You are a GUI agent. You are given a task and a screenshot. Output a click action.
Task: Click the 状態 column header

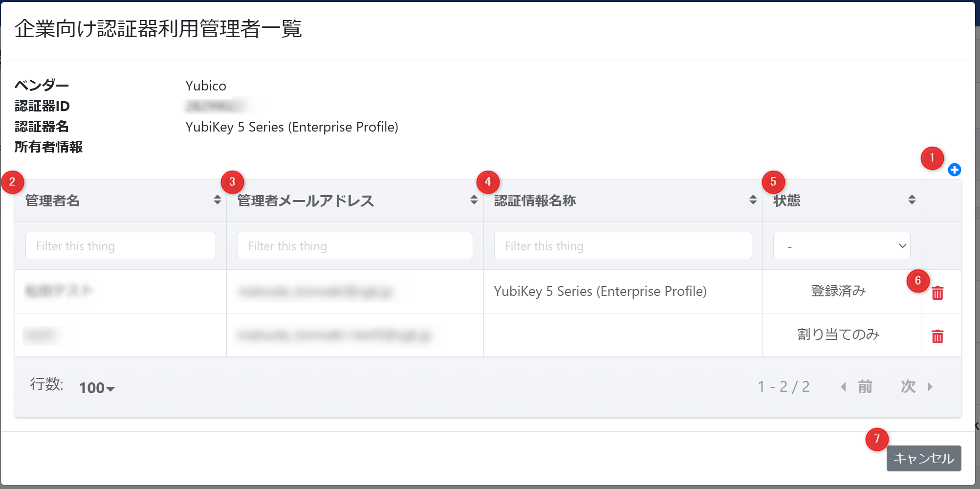click(842, 200)
